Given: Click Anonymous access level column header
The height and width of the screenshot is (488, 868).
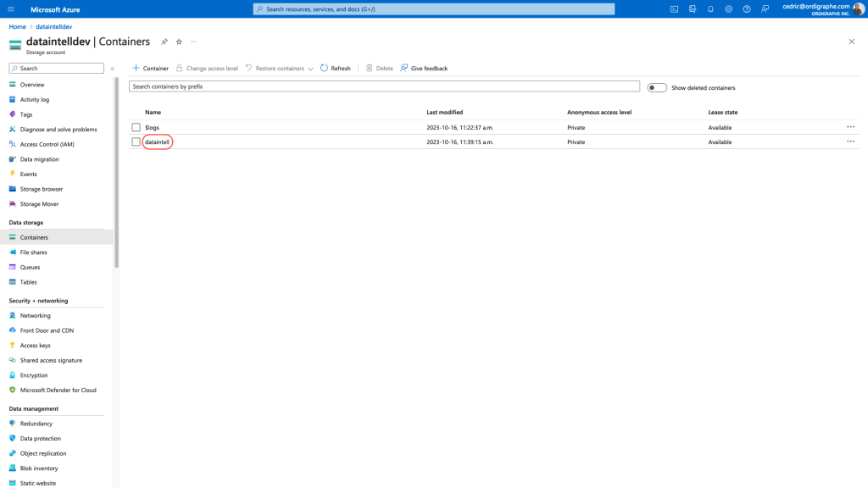Looking at the screenshot, I should click(599, 113).
